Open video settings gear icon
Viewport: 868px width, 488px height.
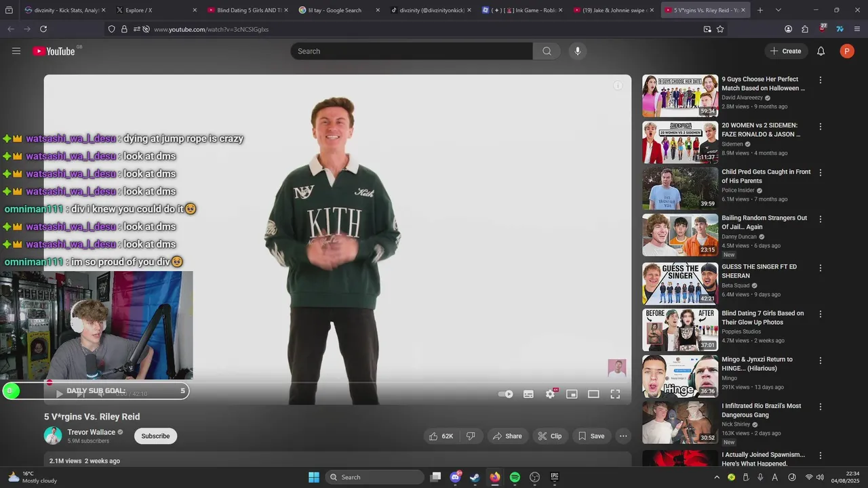[550, 394]
